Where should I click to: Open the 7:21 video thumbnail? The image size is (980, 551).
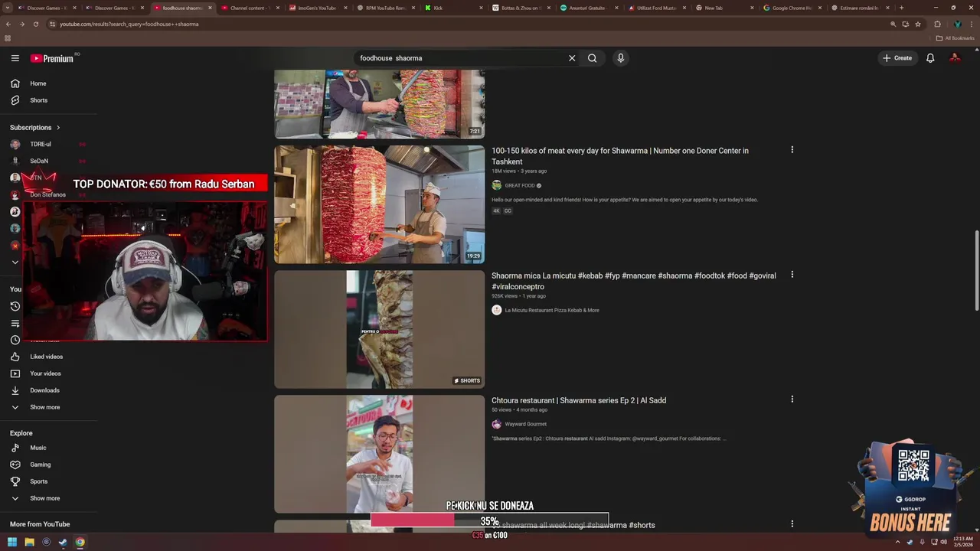379,104
